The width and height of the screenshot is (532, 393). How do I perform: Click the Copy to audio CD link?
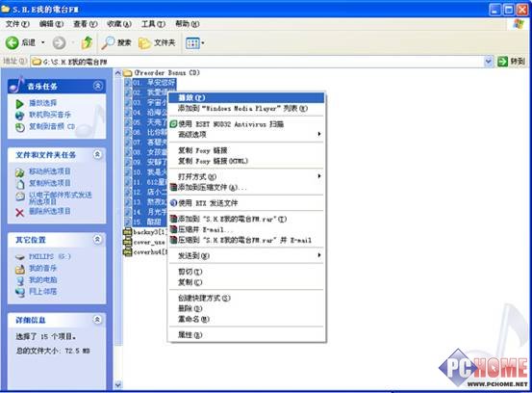(x=52, y=126)
